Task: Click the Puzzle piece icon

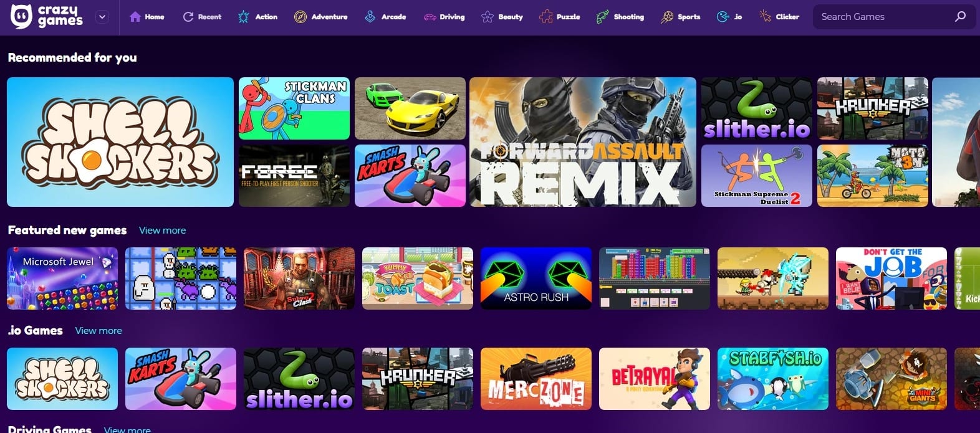Action: click(545, 17)
